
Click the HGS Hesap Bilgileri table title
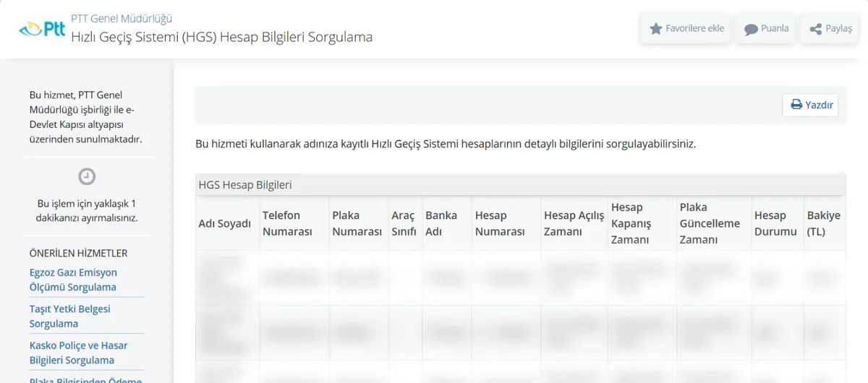[x=245, y=185]
